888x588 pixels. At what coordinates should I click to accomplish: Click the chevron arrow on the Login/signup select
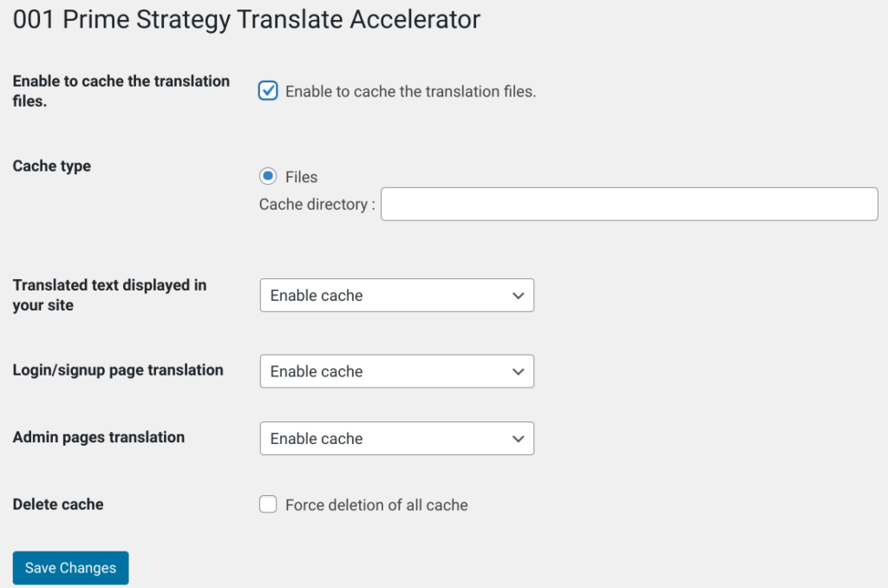click(518, 371)
